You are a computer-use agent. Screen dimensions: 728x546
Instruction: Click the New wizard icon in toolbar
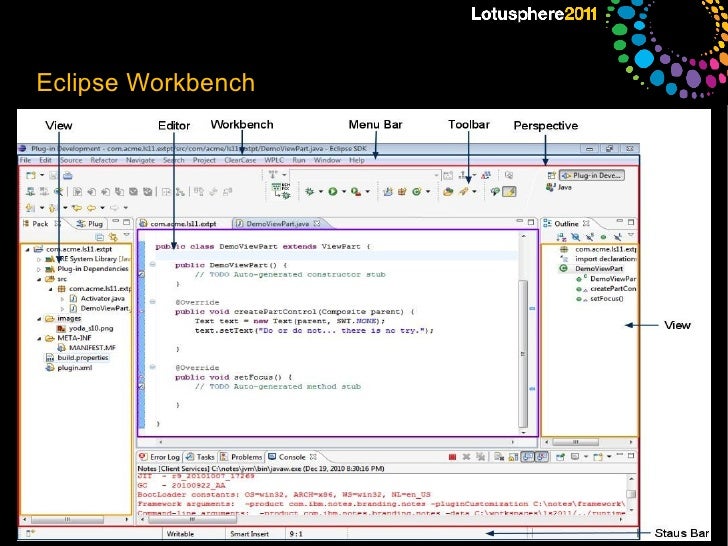tap(31, 176)
